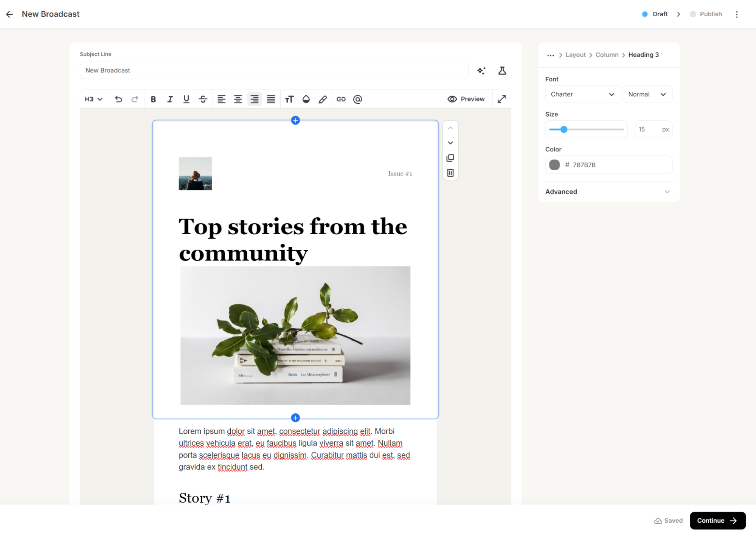756x534 pixels.
Task: Click the Subject Line input field
Action: [x=274, y=70]
